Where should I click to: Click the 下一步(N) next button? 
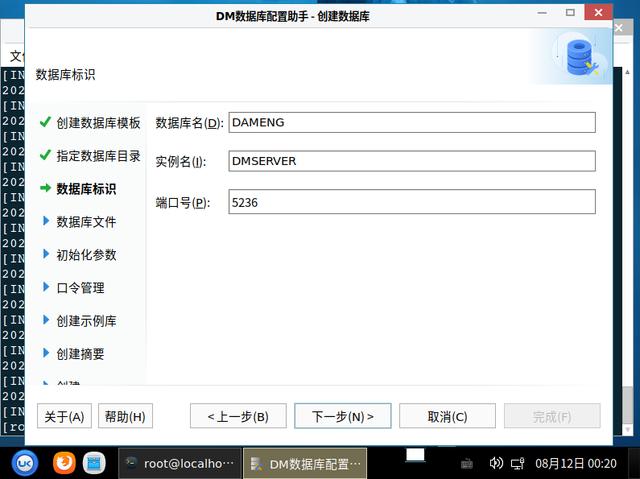(x=342, y=416)
